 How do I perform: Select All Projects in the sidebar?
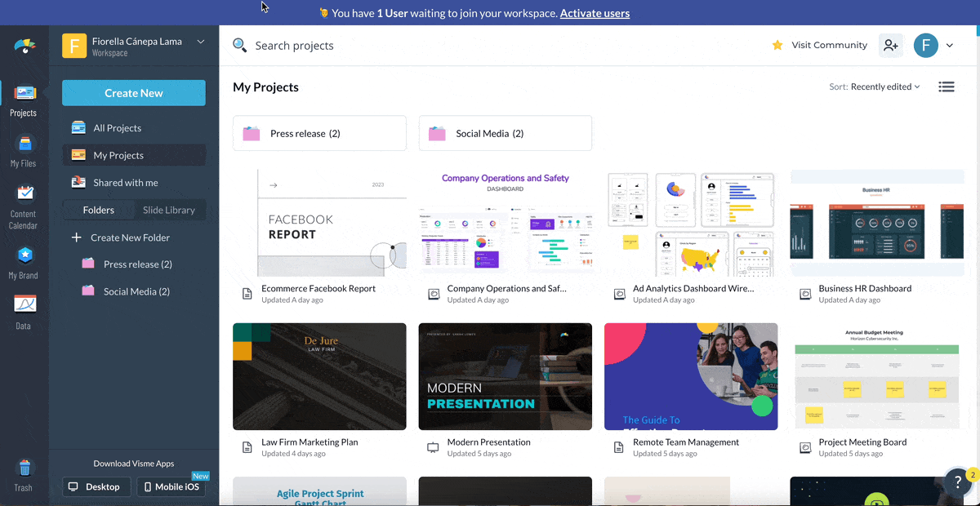click(116, 127)
